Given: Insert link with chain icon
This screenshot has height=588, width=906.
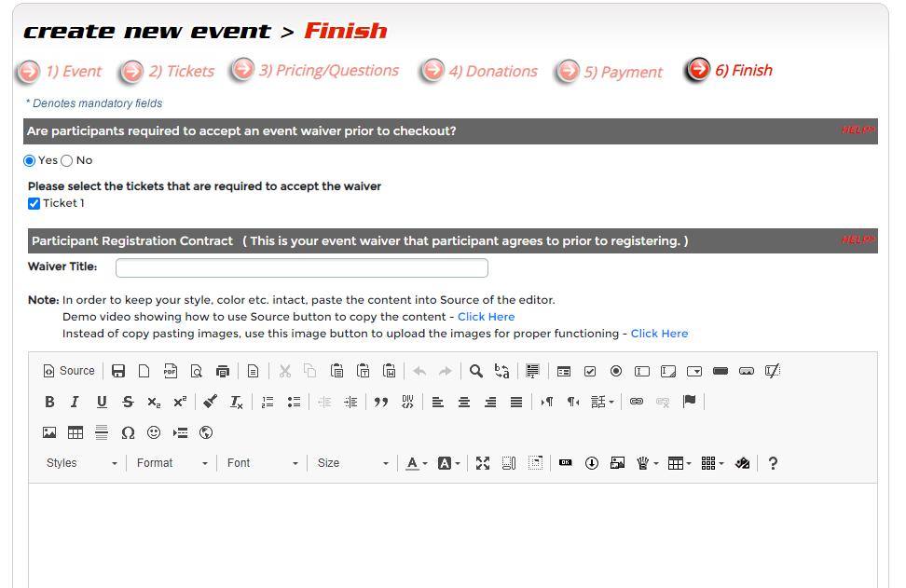Looking at the screenshot, I should (x=637, y=402).
